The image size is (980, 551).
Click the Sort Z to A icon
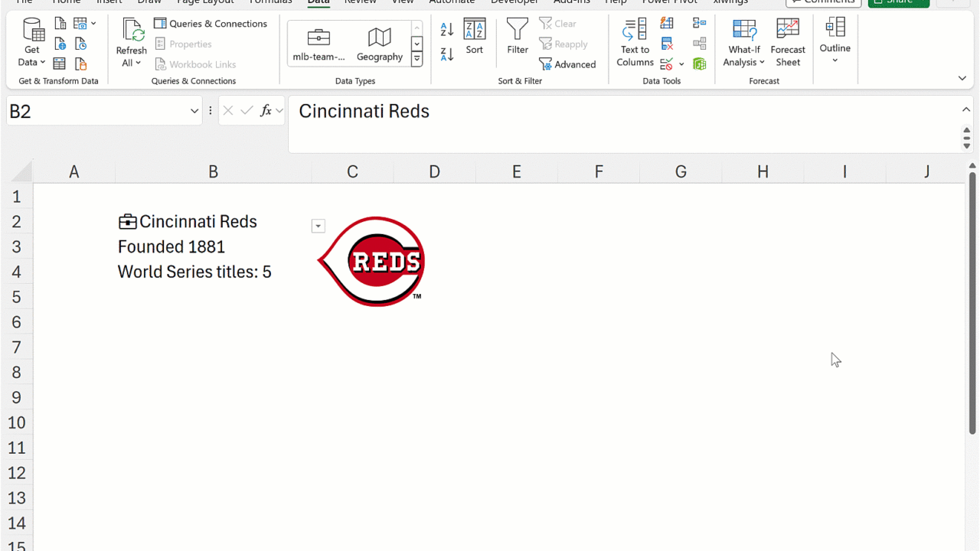click(x=447, y=54)
